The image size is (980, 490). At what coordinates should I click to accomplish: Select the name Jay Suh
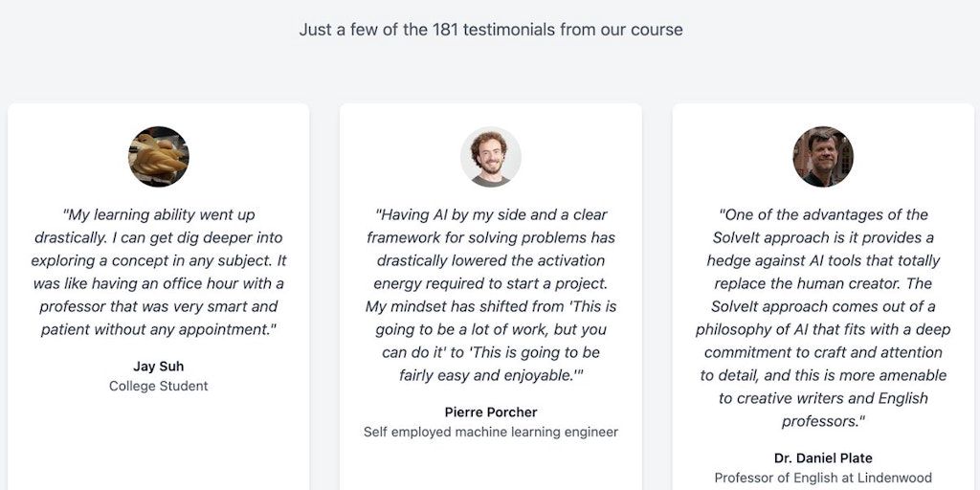coord(159,367)
